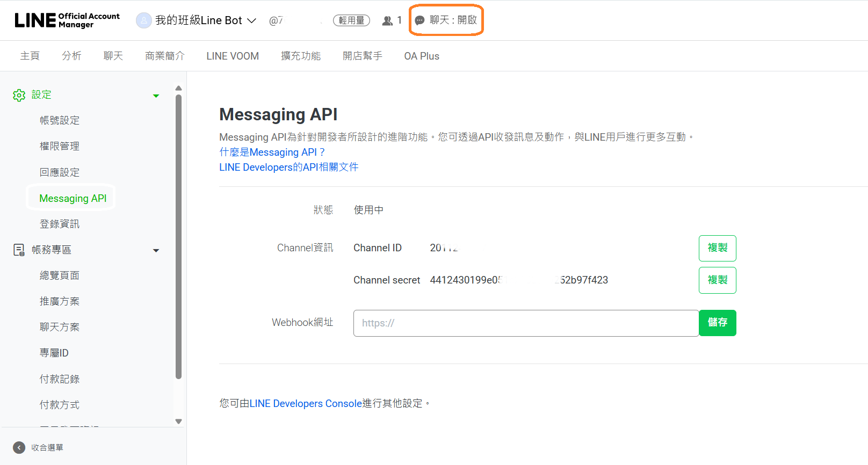868x465 pixels.
Task: Select Messaging API in the sidebar
Action: coord(73,198)
